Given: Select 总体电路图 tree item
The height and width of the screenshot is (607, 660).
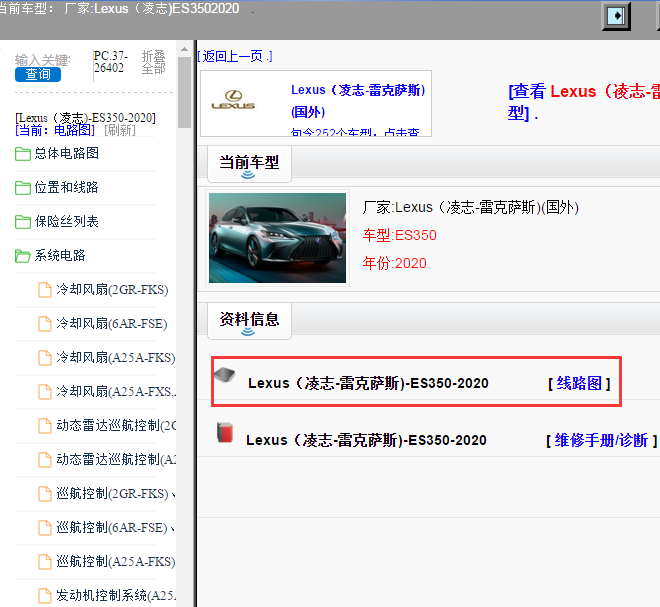Looking at the screenshot, I should click(67, 153).
